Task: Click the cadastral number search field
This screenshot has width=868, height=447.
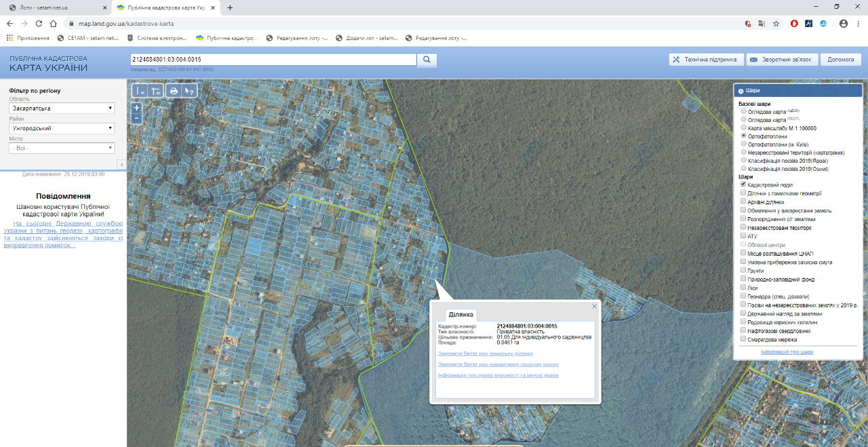Action: click(273, 60)
